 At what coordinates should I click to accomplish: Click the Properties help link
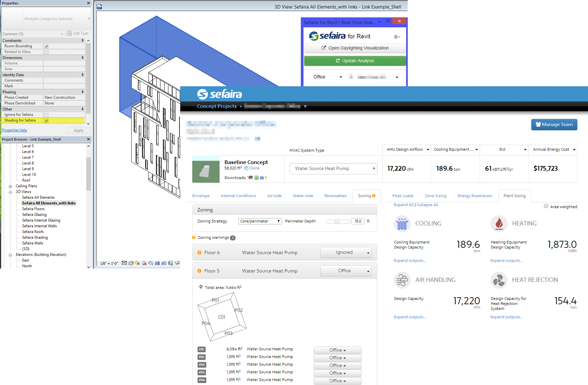pos(14,130)
